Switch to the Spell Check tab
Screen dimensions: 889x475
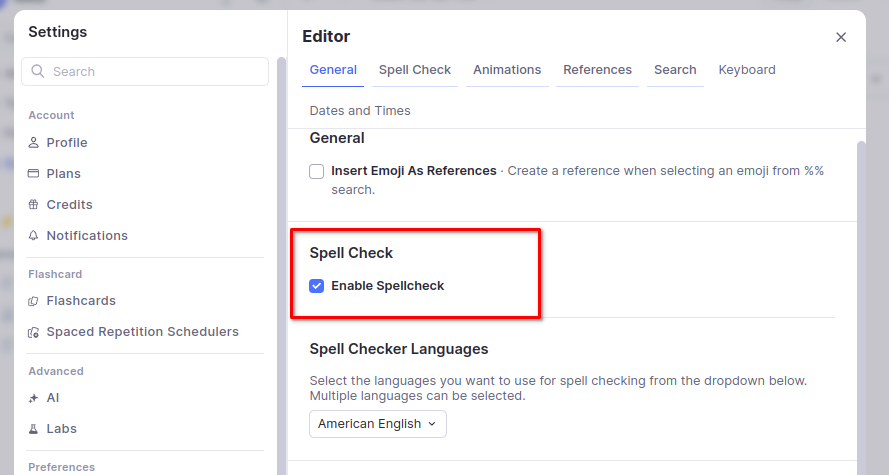coord(415,70)
